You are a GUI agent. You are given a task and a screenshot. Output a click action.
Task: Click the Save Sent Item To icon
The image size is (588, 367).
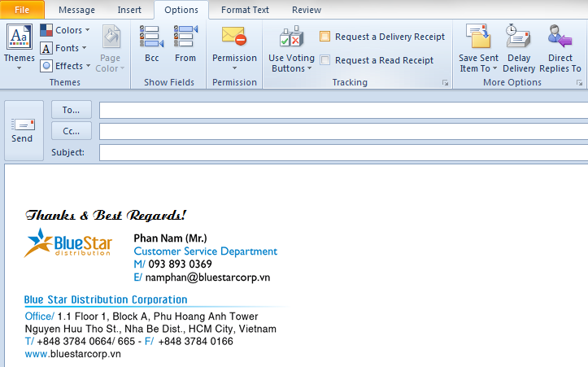point(478,37)
